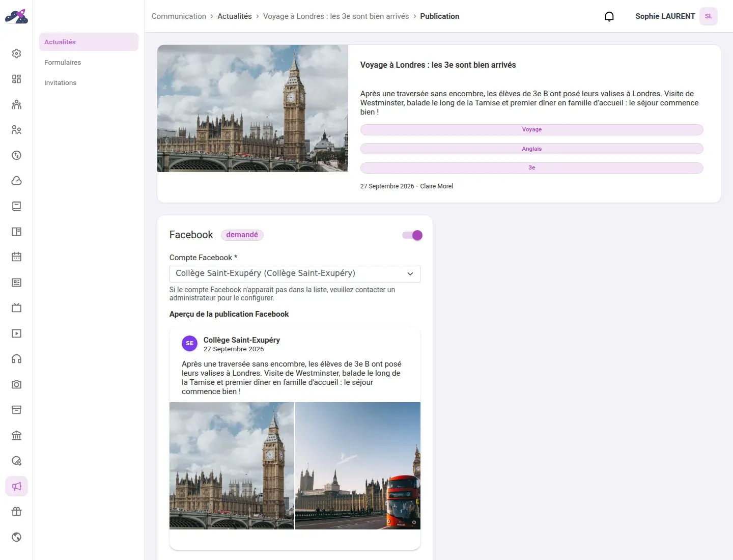Disable the Facebook publication toggle
The image size is (733, 560).
(x=412, y=235)
